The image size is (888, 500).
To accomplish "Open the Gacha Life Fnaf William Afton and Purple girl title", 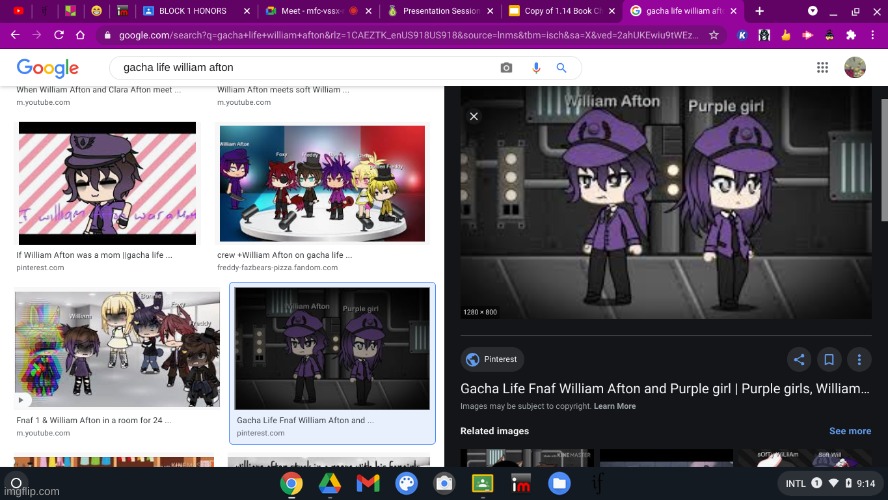I will coord(665,388).
